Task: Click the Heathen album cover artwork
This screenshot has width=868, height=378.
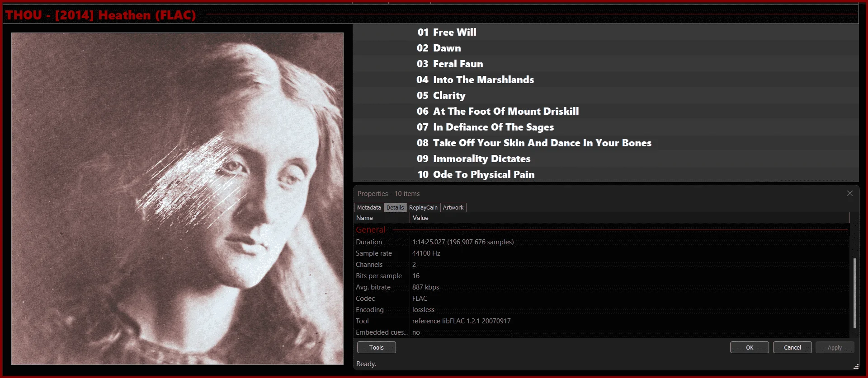Action: tap(177, 198)
